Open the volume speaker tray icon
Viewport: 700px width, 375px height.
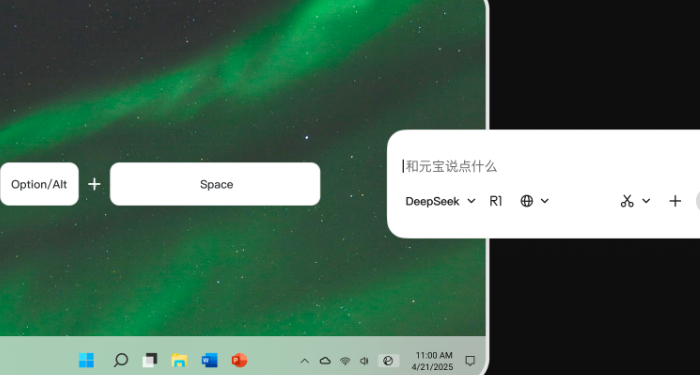(364, 361)
